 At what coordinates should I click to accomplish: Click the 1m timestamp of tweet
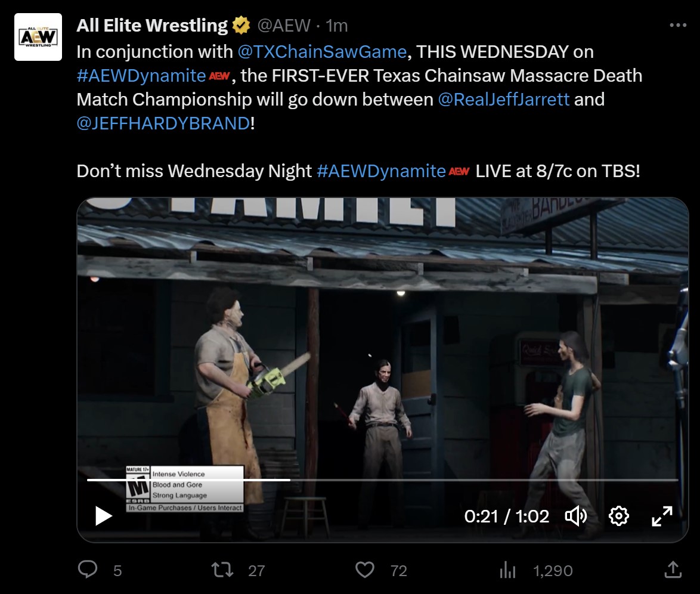pos(337,26)
